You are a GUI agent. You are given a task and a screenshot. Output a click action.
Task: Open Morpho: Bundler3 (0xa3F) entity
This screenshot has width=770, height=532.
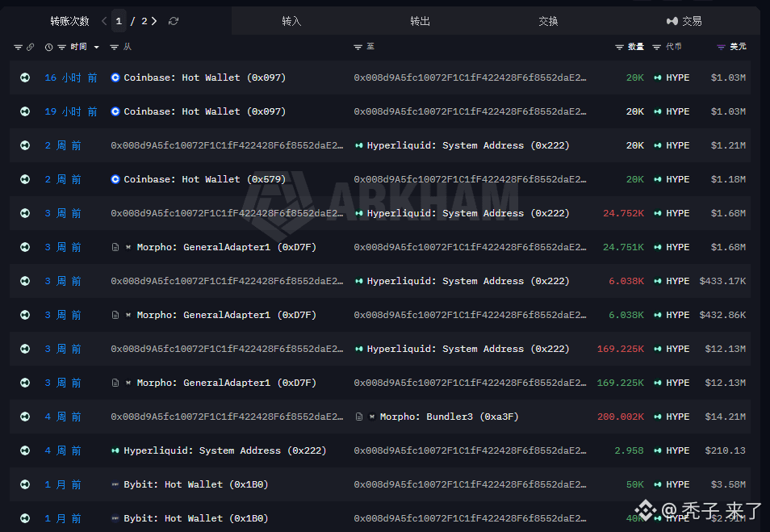[x=449, y=417]
